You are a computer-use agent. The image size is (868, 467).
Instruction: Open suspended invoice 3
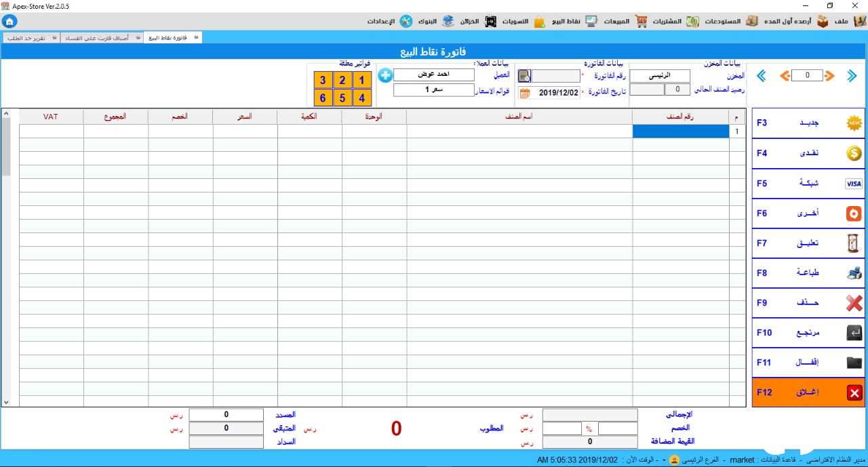click(323, 81)
